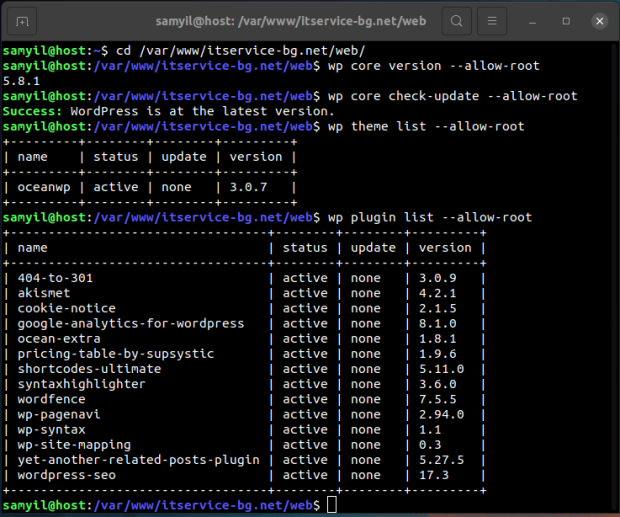
Task: Open the terminal hamburger menu
Action: [492, 21]
